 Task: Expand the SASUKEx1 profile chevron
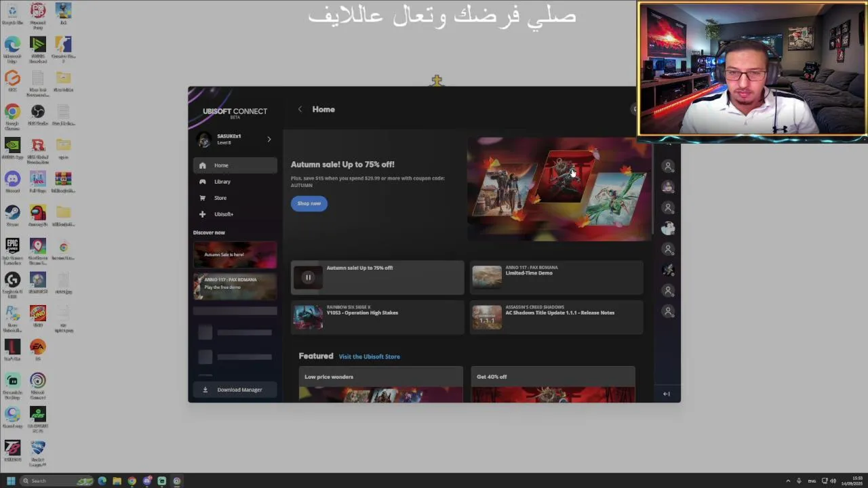click(269, 140)
